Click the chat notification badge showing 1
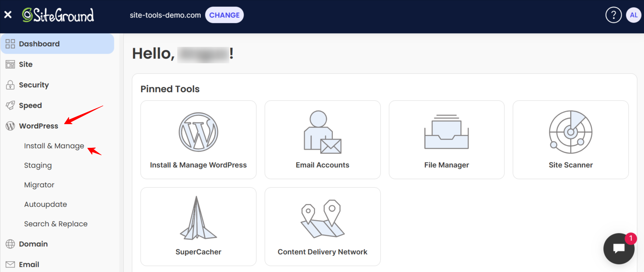This screenshot has height=272, width=644. [x=631, y=238]
